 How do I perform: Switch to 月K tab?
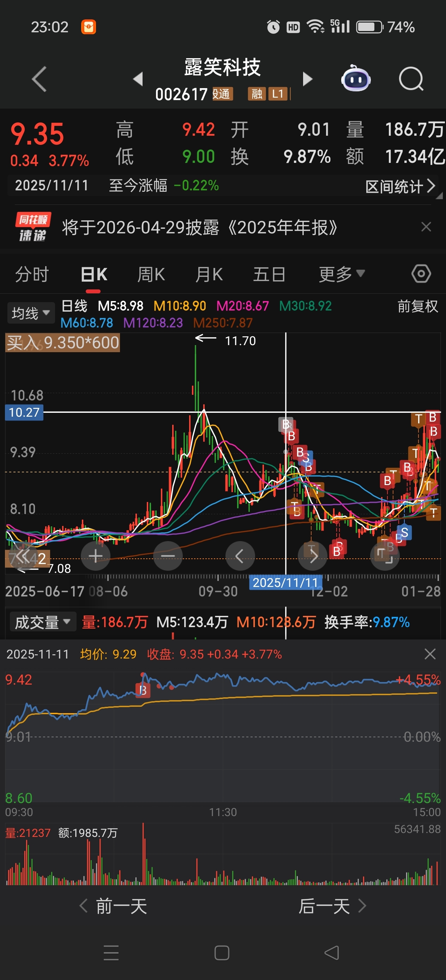[209, 274]
